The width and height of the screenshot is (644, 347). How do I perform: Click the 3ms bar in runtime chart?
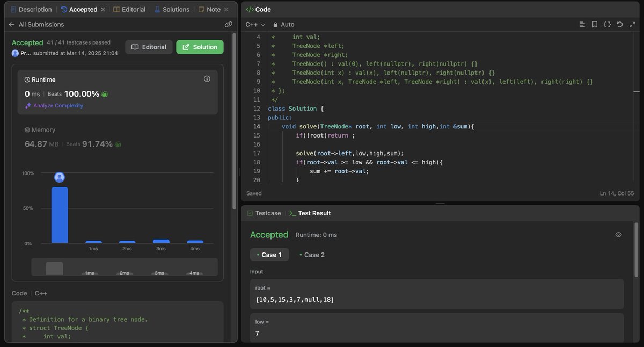161,242
